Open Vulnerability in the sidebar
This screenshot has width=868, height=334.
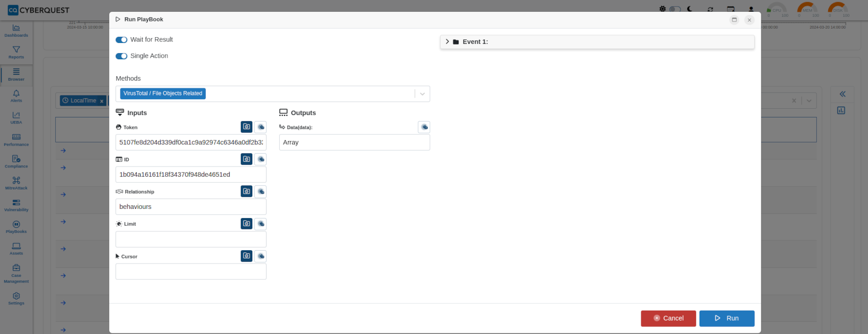pos(16,205)
